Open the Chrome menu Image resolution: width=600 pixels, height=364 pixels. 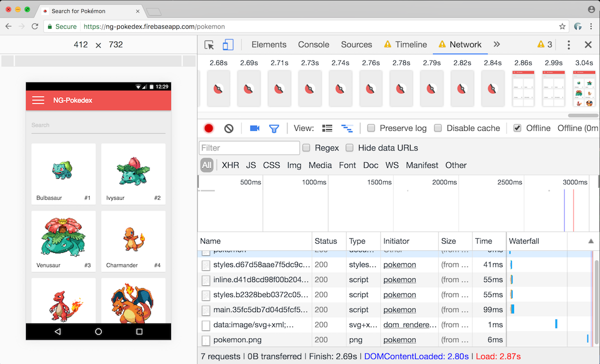click(591, 26)
